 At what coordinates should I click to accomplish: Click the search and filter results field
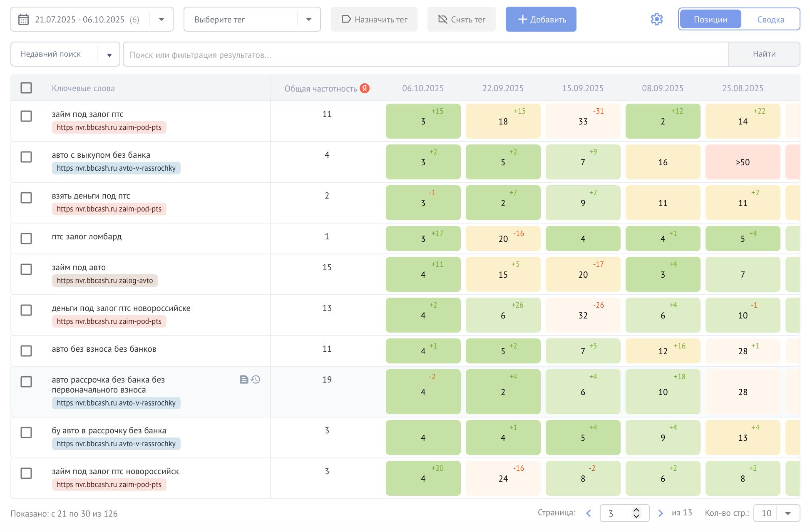425,55
